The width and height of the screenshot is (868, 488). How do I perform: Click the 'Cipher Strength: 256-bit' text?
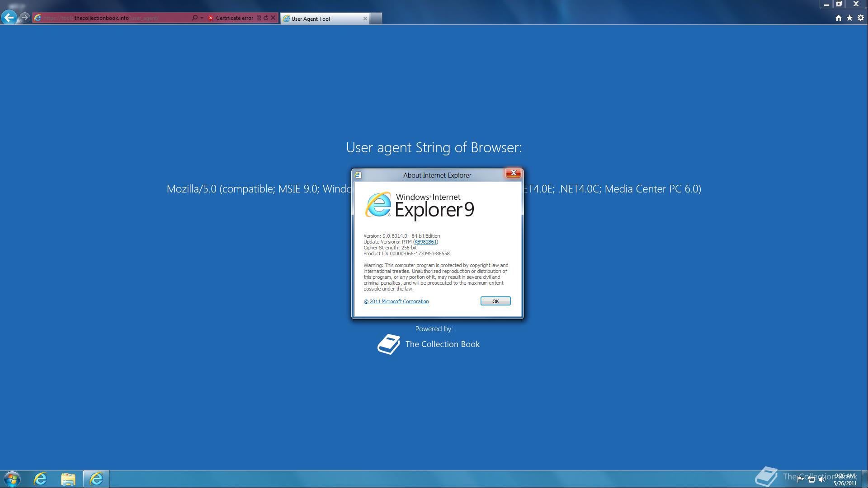pos(390,248)
